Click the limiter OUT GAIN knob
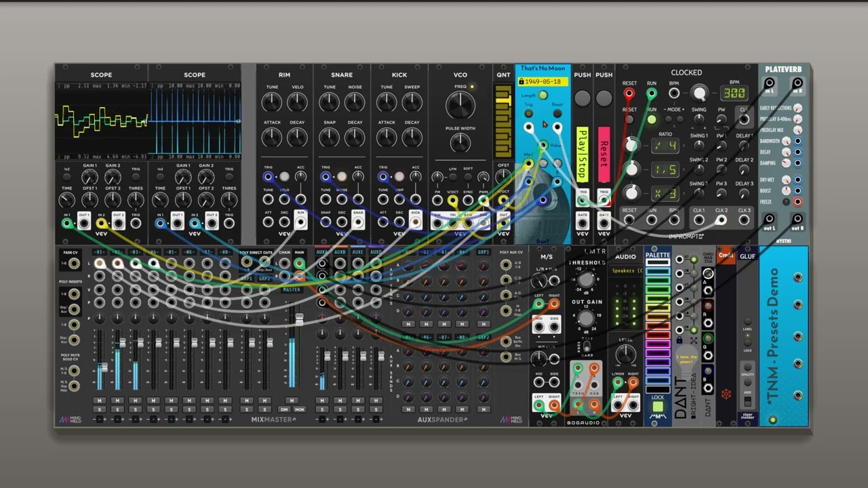Screen dimensions: 868x488 coord(587,319)
